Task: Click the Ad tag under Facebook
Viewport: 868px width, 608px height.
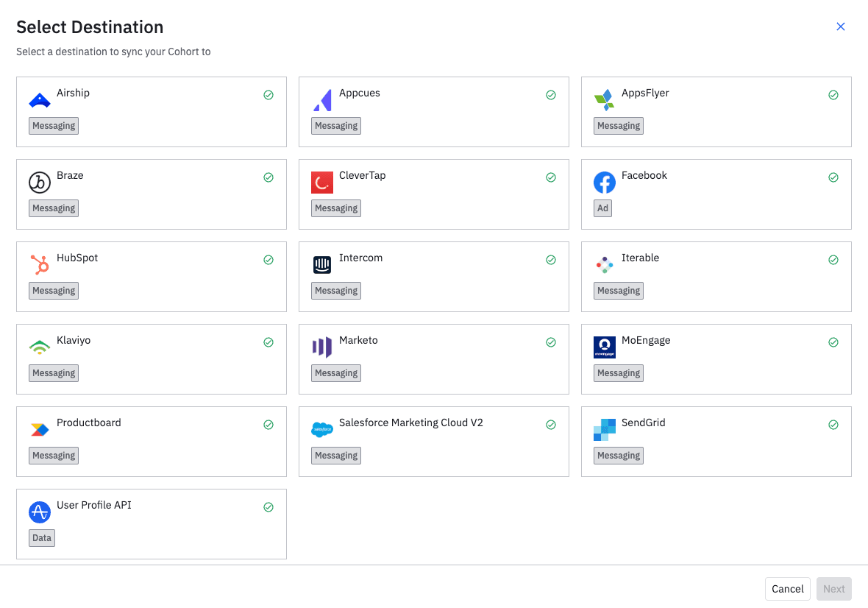Action: pos(602,208)
